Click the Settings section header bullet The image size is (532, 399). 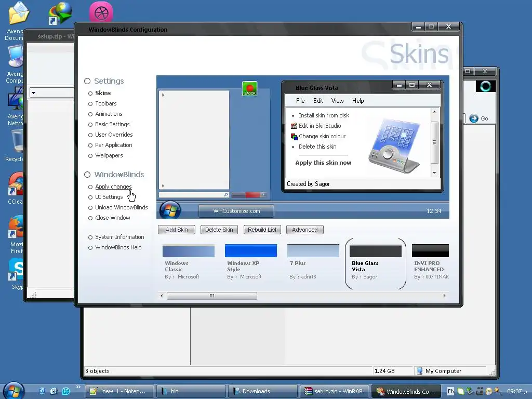[87, 81]
